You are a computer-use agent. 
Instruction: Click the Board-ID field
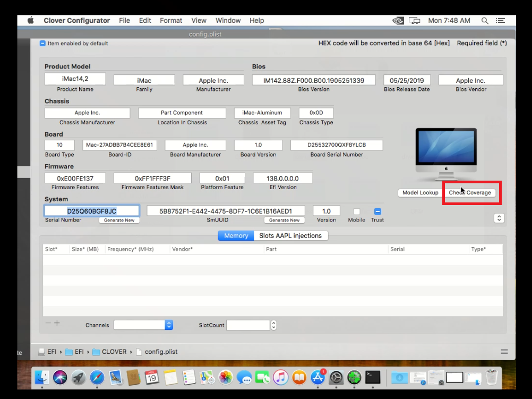click(x=119, y=145)
